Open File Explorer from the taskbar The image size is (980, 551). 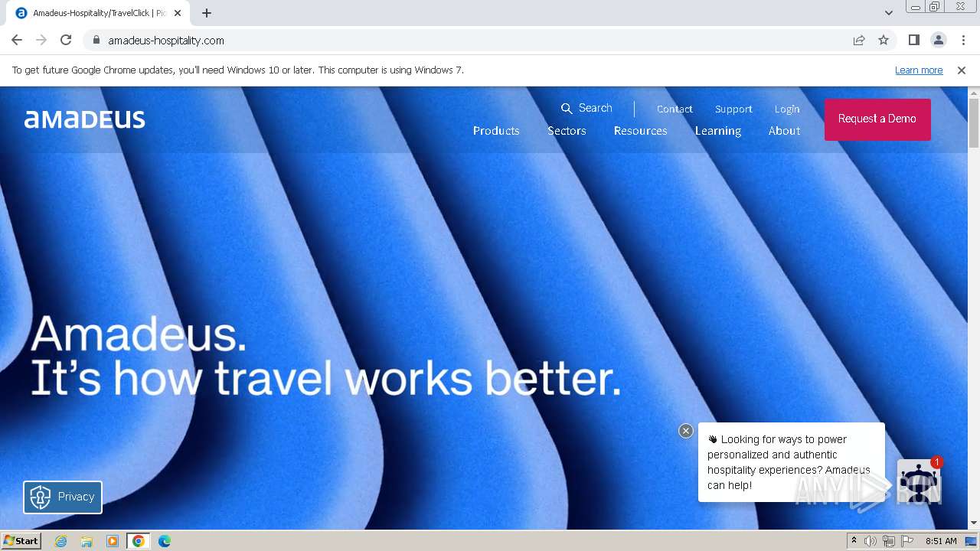click(x=87, y=541)
